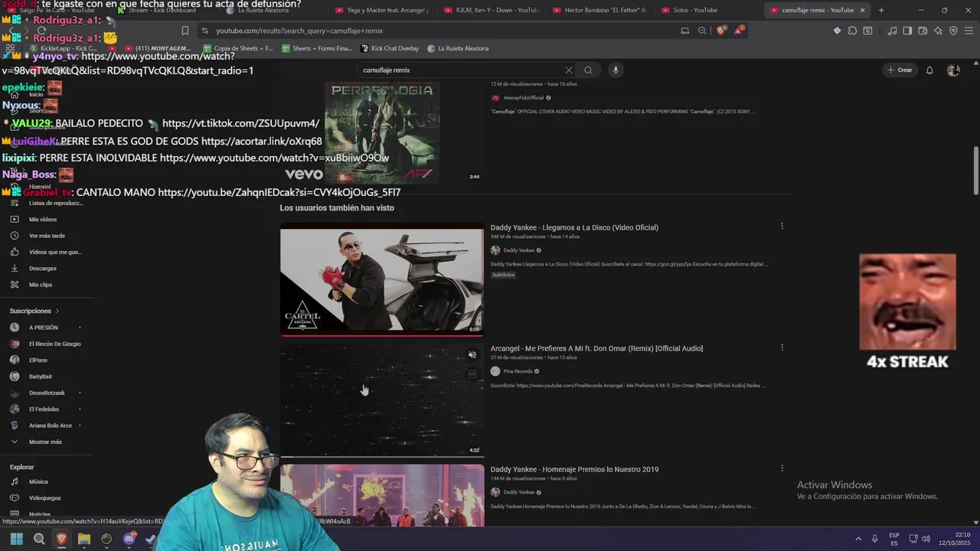Open the Windows Start menu

click(17, 539)
